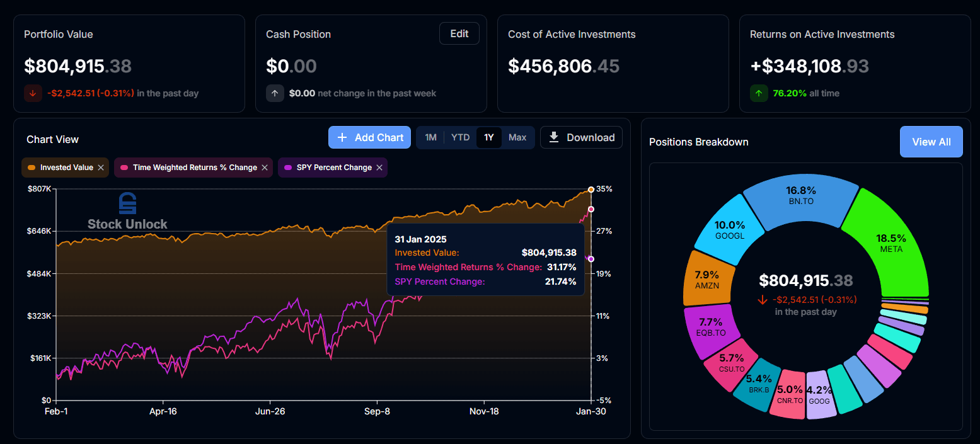The width and height of the screenshot is (980, 444).
Task: Click the Positions Breakdown heading
Action: click(699, 142)
